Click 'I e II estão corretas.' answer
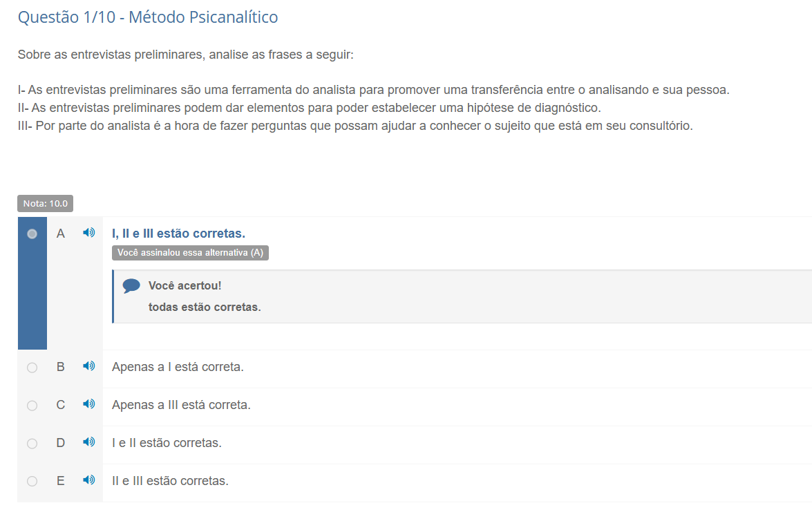 tap(167, 443)
